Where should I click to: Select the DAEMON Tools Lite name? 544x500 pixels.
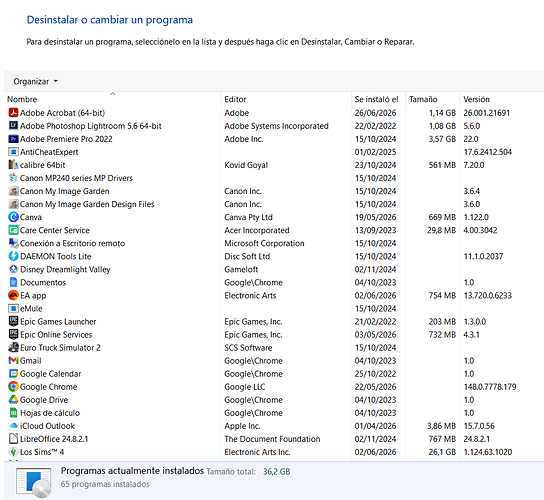coord(56,256)
